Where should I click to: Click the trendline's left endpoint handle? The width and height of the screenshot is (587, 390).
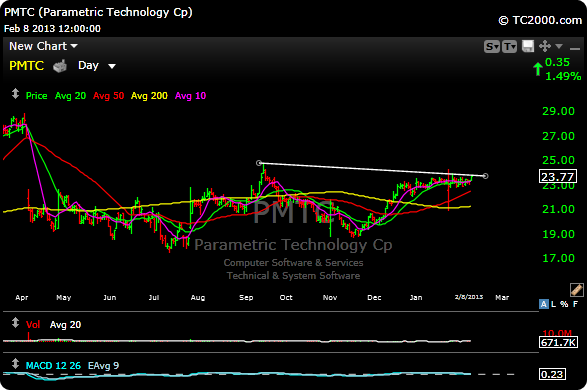click(259, 163)
